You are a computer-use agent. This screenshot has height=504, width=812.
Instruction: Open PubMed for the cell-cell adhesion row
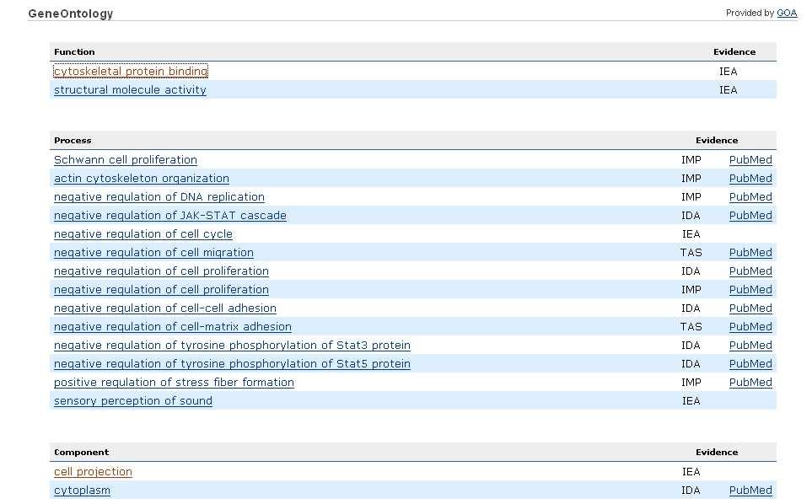pyautogui.click(x=750, y=308)
